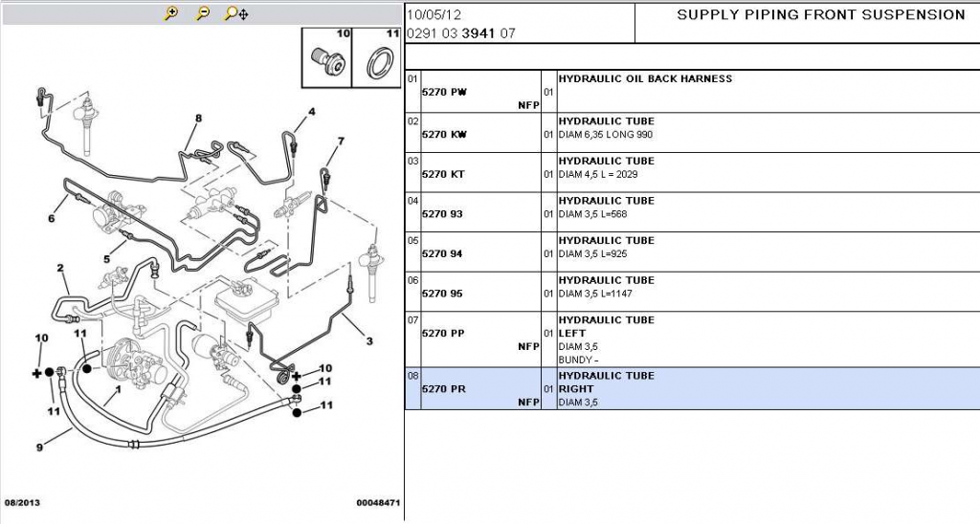Select callout number 9 in diagram
This screenshot has height=524, width=980.
(x=39, y=448)
